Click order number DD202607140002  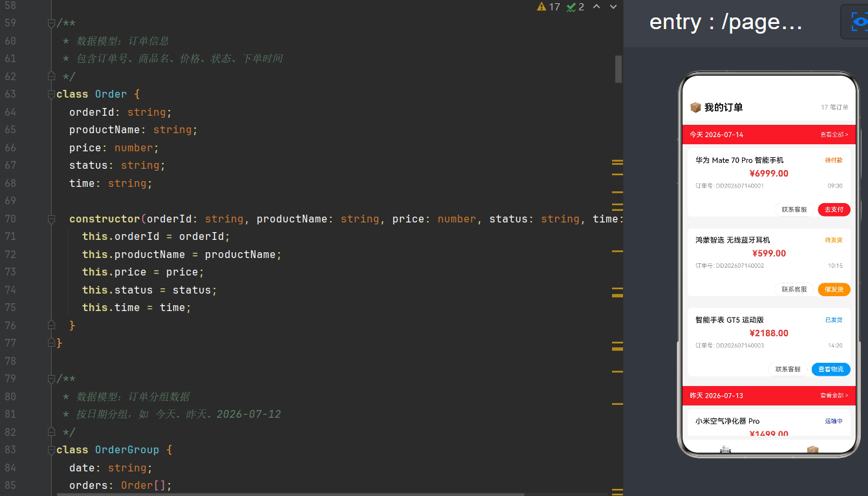click(x=730, y=266)
